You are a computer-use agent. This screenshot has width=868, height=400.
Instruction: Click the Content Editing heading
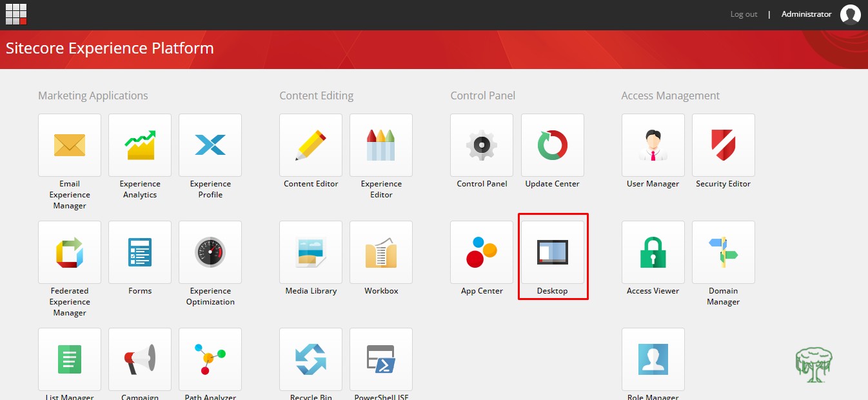(x=317, y=95)
